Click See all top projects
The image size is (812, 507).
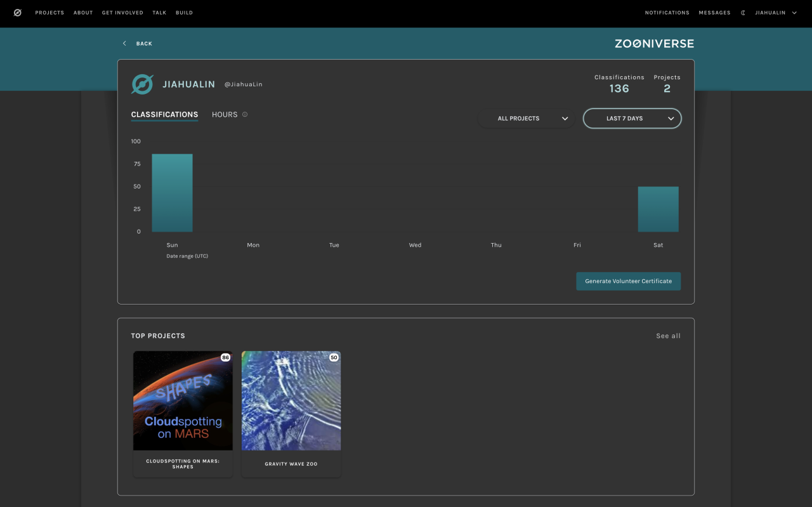click(668, 336)
